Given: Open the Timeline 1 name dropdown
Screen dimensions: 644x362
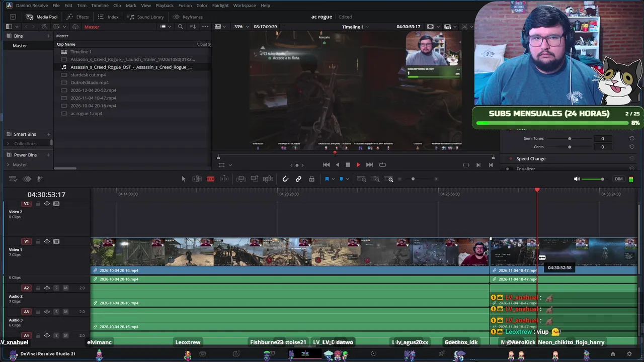Looking at the screenshot, I should (x=355, y=27).
